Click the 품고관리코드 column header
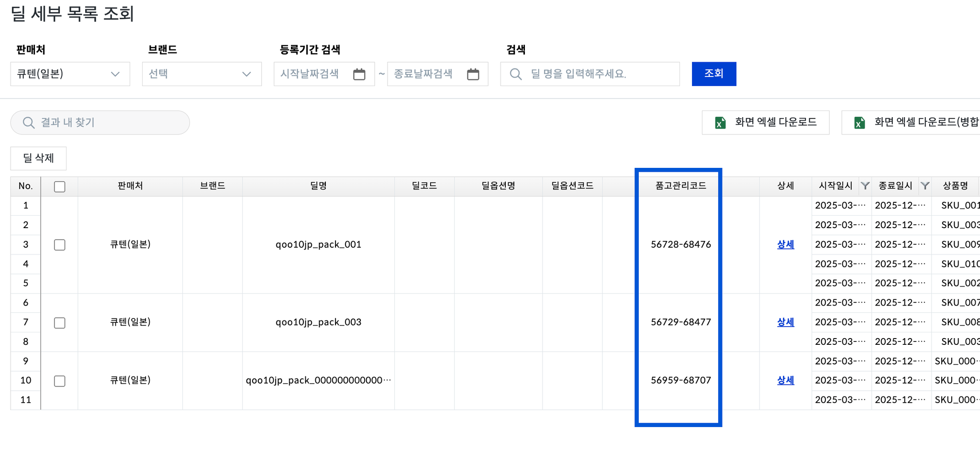980x462 pixels. click(x=681, y=186)
